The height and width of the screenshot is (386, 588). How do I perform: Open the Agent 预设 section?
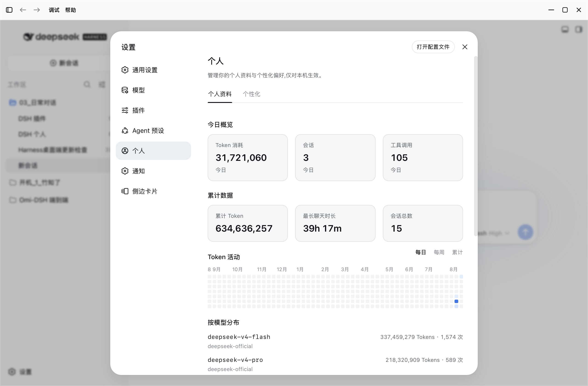153,131
